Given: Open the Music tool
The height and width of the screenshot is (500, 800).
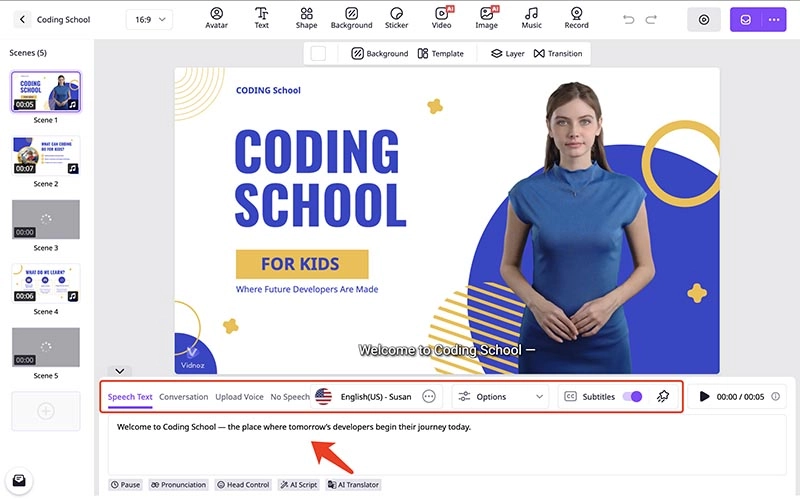Looking at the screenshot, I should [x=532, y=18].
